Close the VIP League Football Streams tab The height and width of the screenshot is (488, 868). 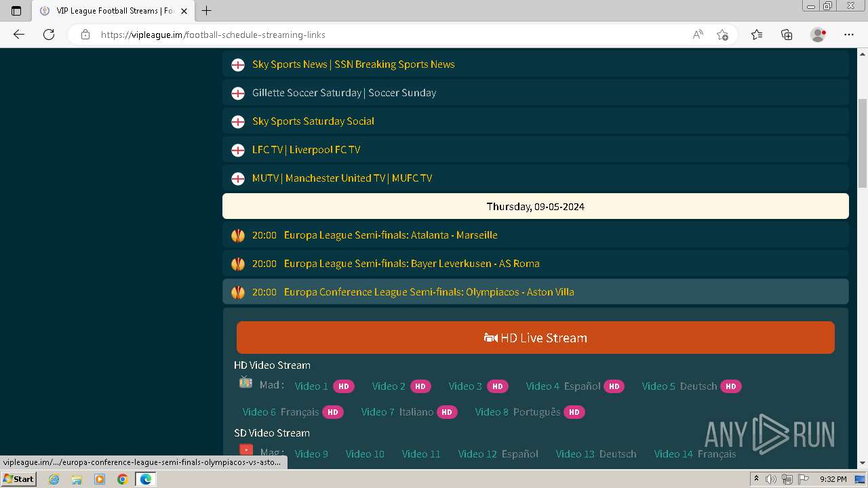(x=184, y=11)
